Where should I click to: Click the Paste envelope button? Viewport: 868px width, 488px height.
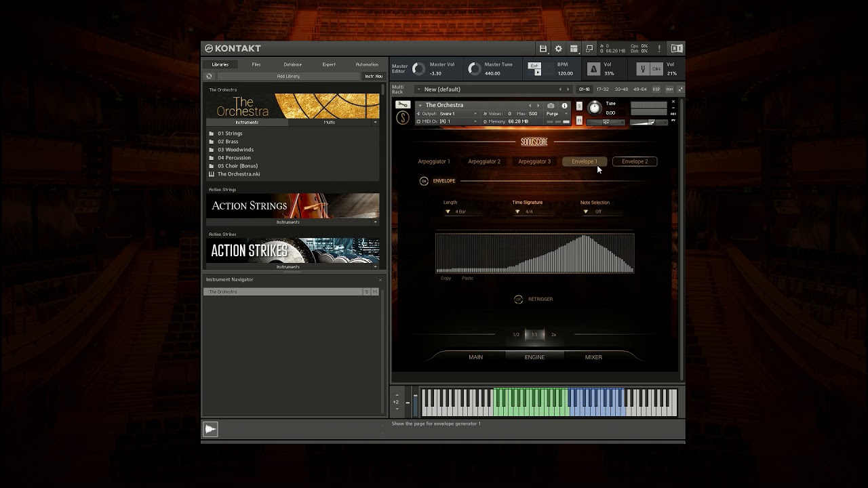click(467, 279)
